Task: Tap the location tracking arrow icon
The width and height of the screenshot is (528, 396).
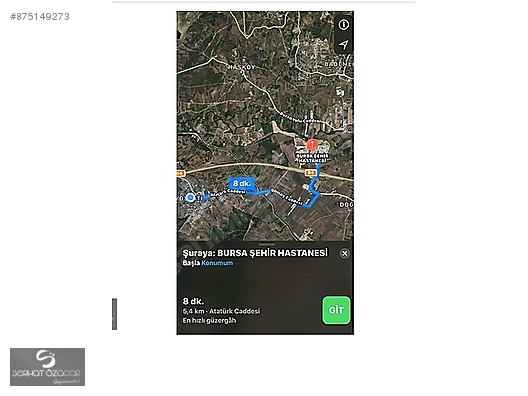Action: 343,44
